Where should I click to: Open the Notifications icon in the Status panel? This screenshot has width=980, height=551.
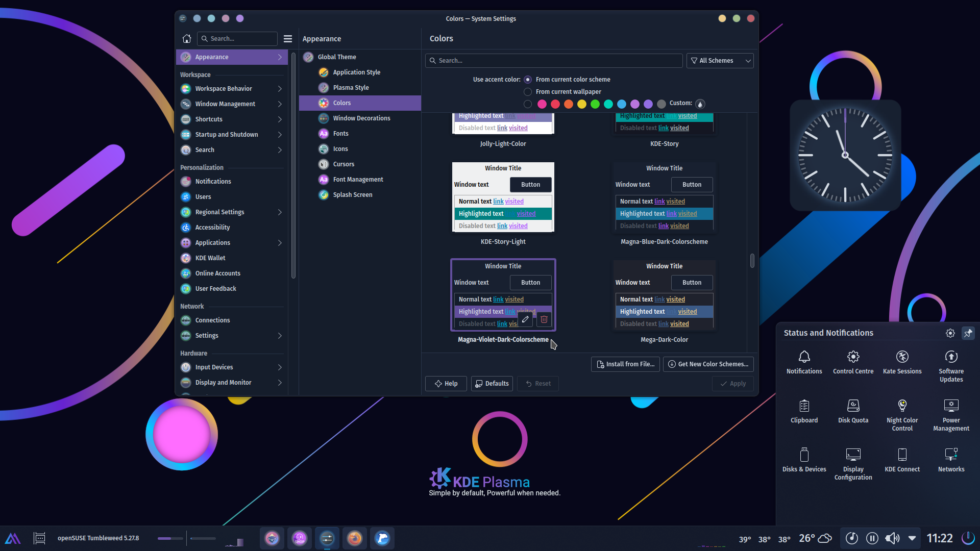point(804,363)
